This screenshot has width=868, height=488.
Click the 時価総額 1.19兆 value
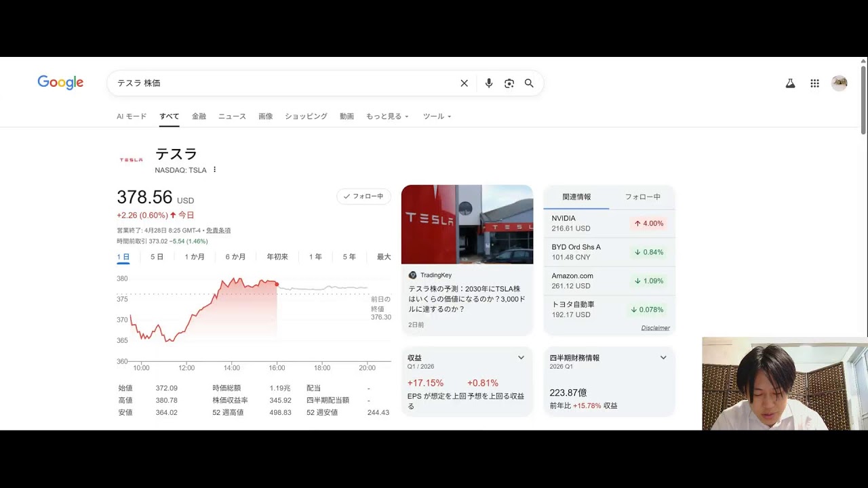tap(280, 388)
